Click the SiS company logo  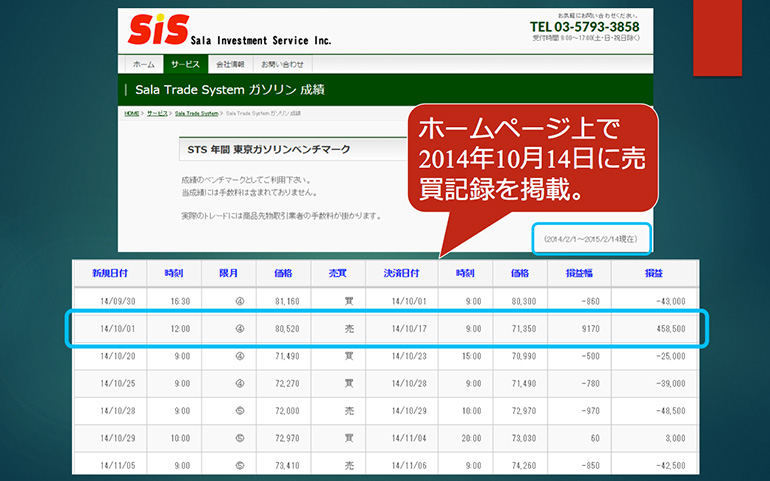(x=155, y=30)
